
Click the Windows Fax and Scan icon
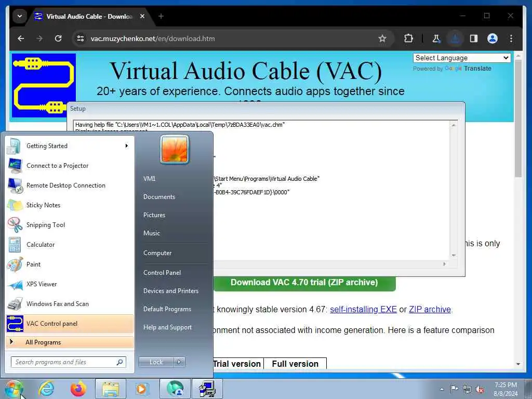(x=15, y=303)
